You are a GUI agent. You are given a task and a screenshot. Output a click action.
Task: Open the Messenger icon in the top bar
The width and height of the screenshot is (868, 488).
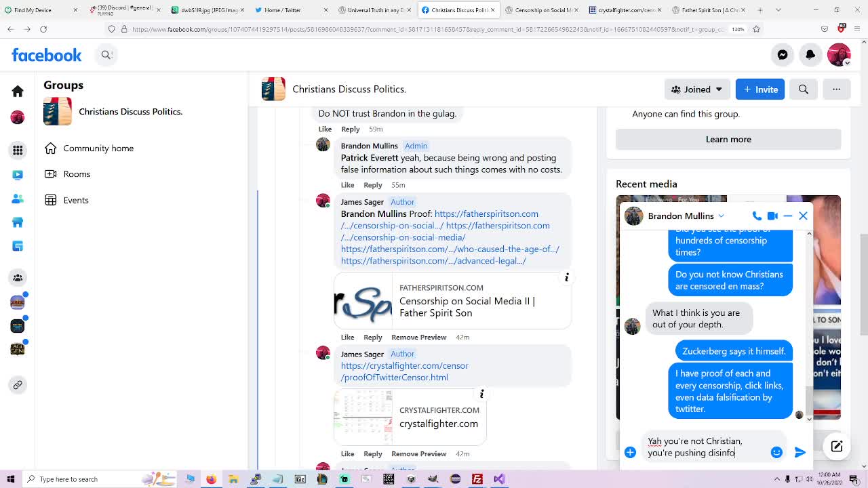point(783,55)
